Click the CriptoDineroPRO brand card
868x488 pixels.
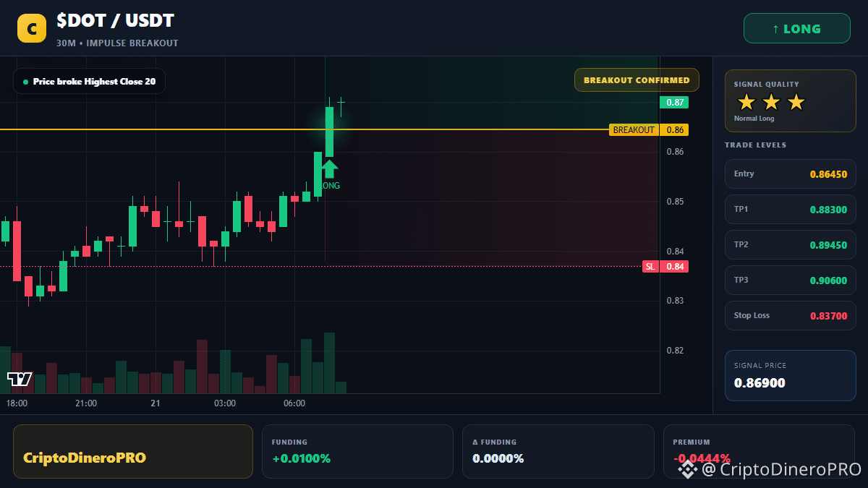point(133,451)
